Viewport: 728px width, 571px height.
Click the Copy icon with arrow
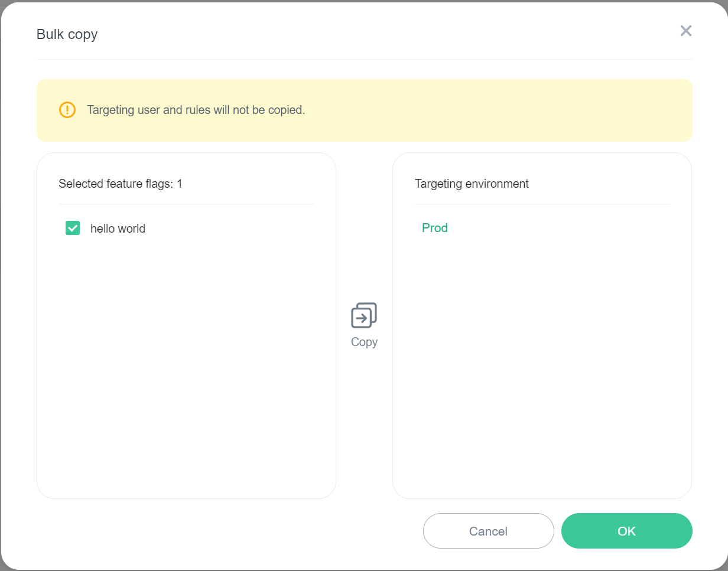tap(364, 315)
